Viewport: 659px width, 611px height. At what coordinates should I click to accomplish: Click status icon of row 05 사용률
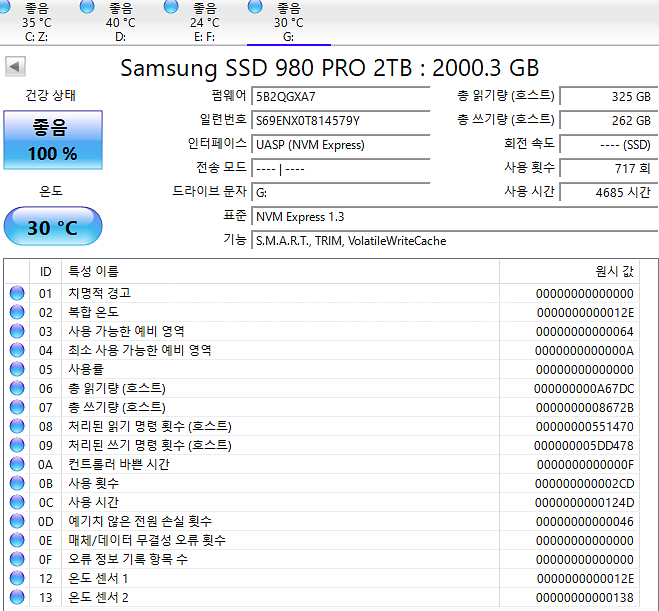17,369
